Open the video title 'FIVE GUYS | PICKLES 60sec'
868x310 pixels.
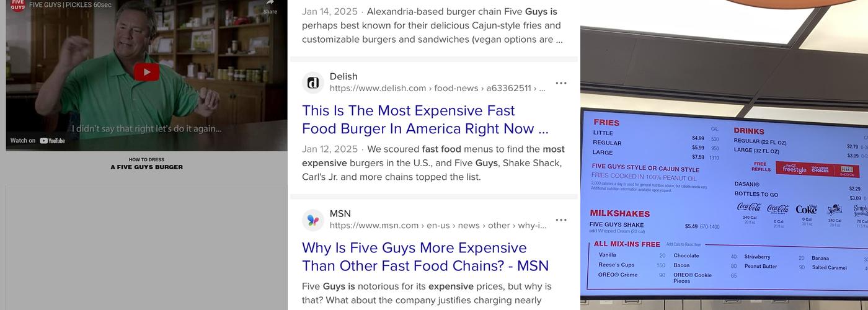click(x=70, y=5)
